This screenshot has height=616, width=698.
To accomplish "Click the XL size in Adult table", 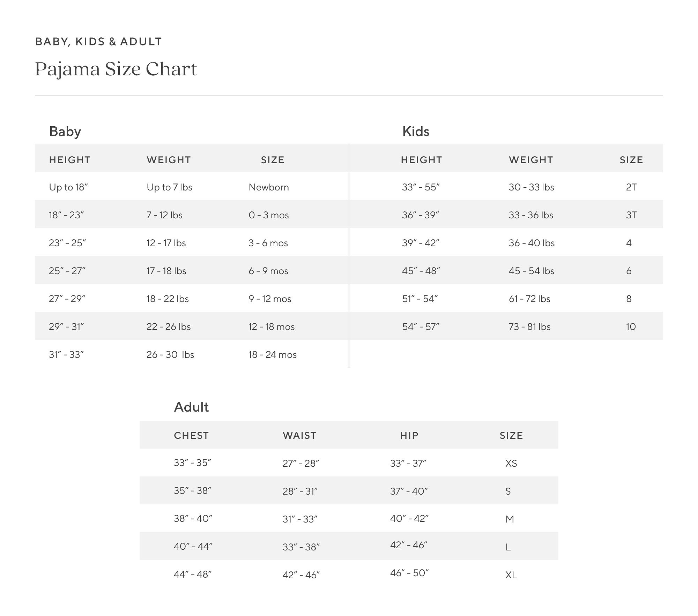I will [511, 575].
